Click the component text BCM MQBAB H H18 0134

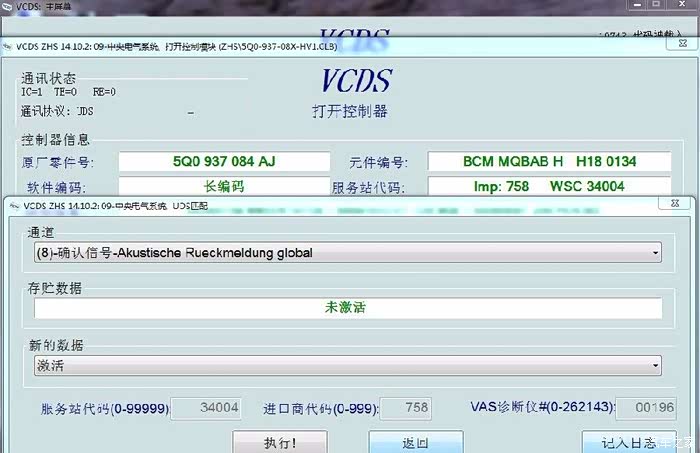(549, 161)
